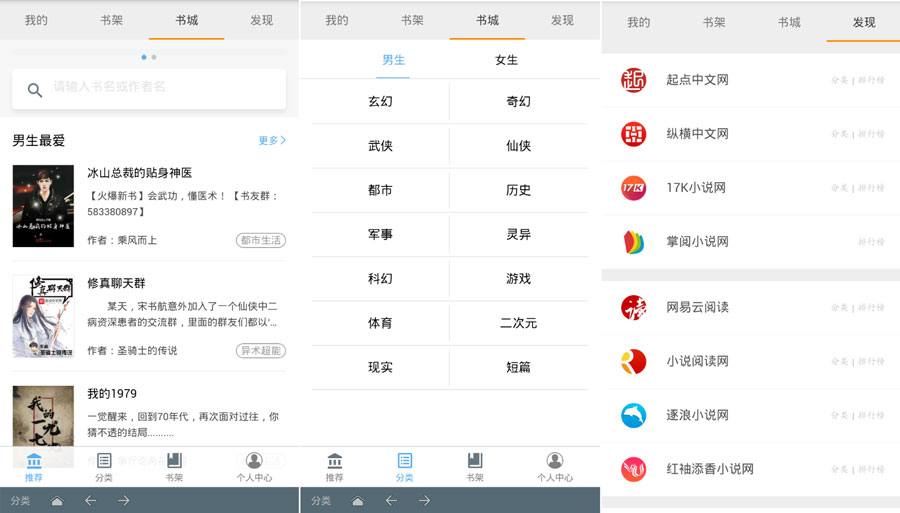This screenshot has height=513, width=900.
Task: Tap the 书架 bottom nav icon on the left screen
Action: pos(174,460)
